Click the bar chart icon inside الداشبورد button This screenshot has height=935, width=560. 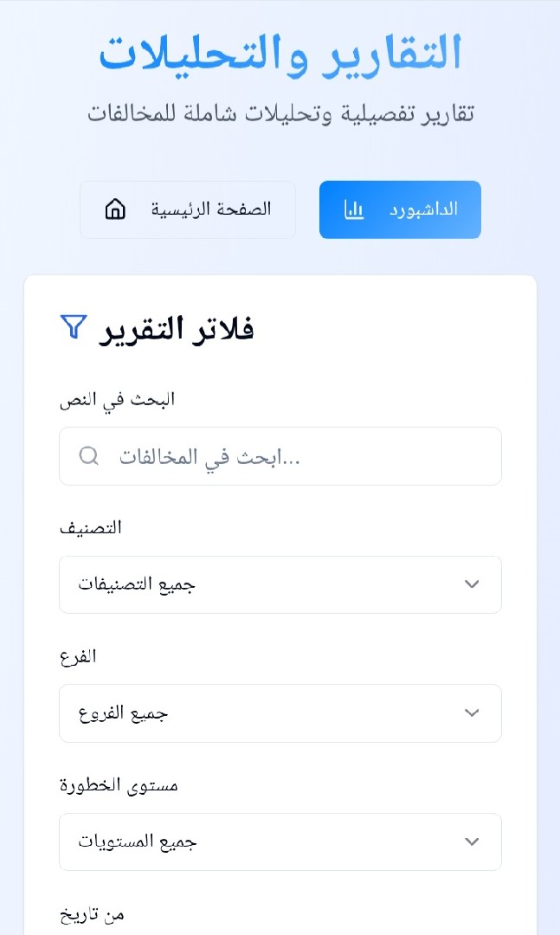click(x=355, y=209)
